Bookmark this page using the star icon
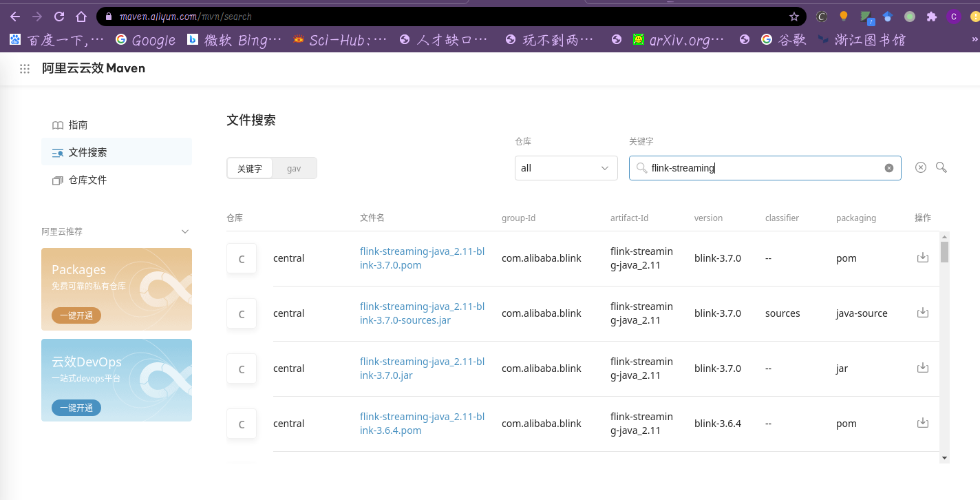The image size is (980, 500). pos(794,15)
